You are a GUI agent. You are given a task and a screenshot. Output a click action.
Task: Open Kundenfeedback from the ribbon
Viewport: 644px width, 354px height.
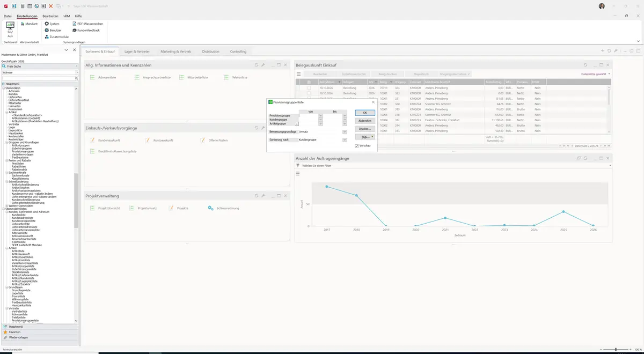[x=86, y=30]
